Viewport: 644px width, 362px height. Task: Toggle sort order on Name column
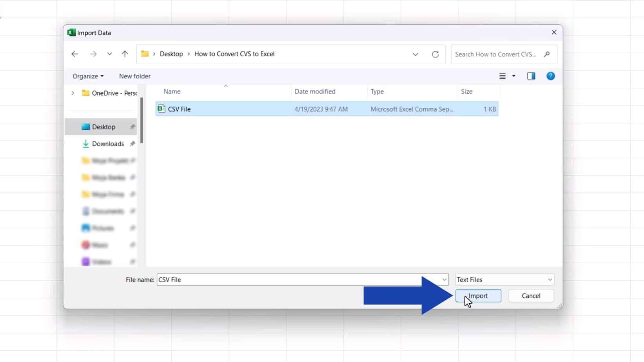click(x=172, y=91)
